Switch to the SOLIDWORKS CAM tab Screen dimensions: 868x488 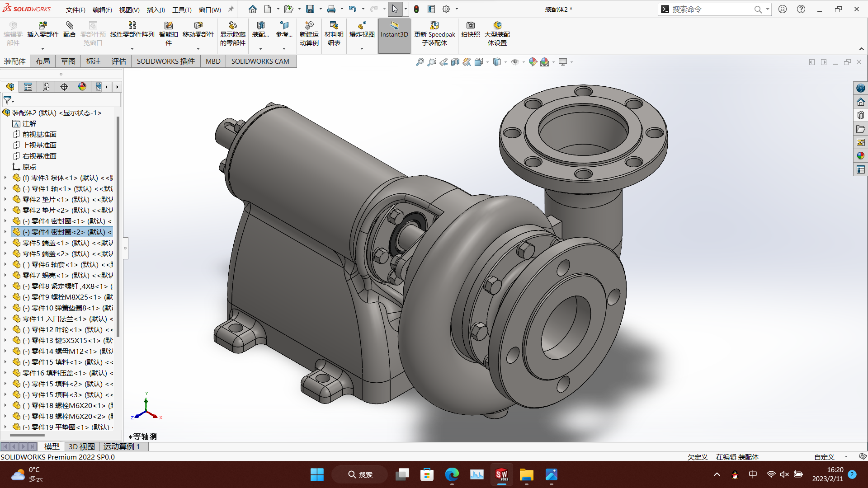pos(260,61)
